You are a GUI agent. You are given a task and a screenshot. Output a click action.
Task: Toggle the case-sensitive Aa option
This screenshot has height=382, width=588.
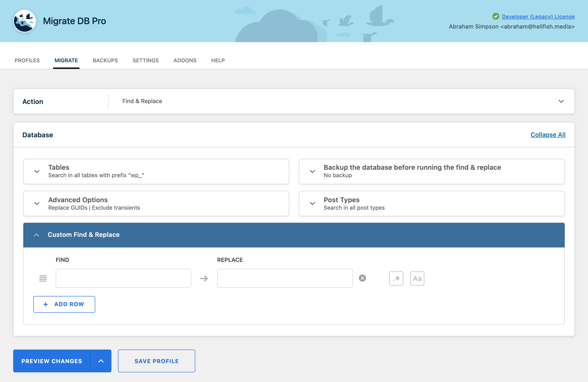coord(417,278)
